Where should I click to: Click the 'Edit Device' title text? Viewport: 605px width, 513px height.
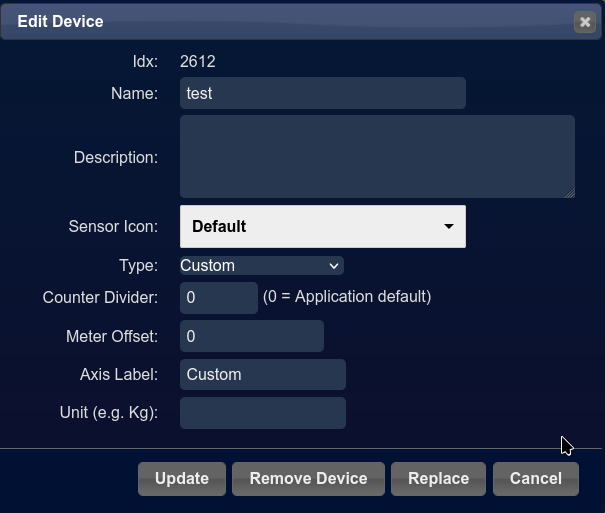pyautogui.click(x=60, y=22)
